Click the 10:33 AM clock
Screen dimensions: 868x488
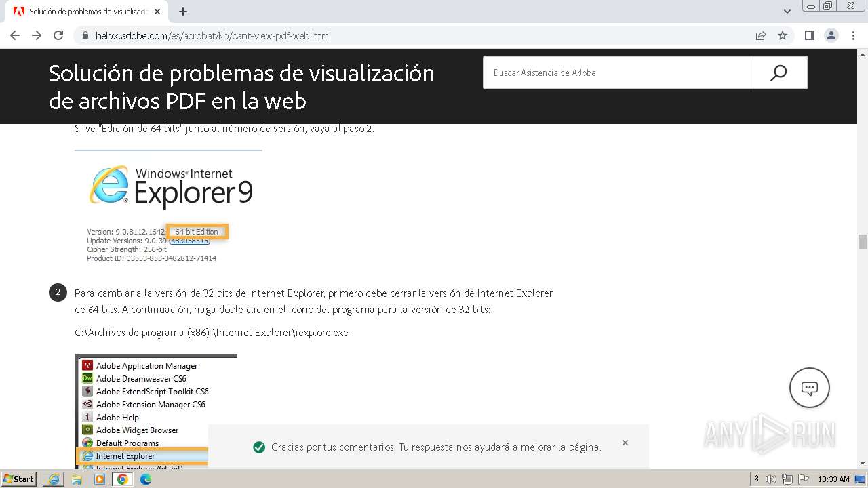click(x=833, y=479)
